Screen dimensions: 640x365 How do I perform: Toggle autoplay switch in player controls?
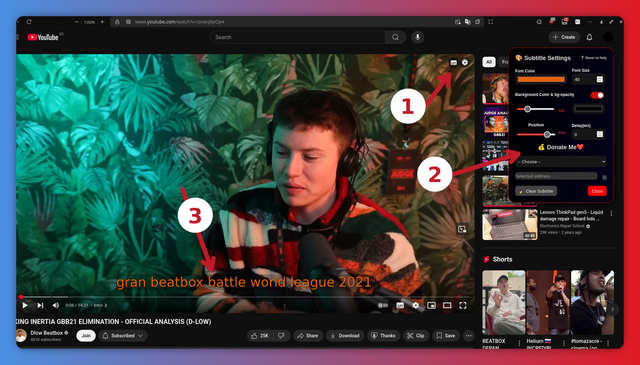[x=383, y=305]
